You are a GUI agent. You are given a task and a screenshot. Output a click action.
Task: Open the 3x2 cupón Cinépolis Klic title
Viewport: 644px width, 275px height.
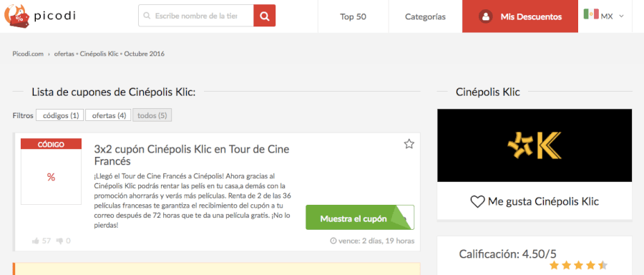[192, 155]
